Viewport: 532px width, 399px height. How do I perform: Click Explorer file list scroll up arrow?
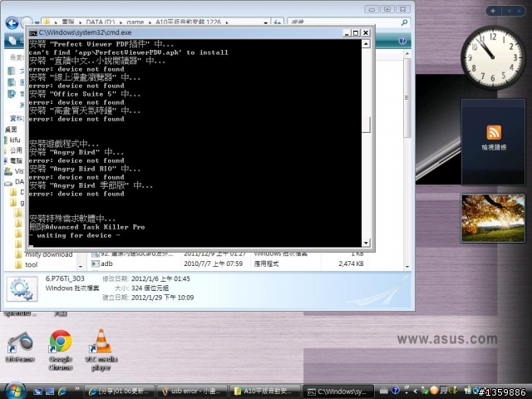click(x=407, y=54)
